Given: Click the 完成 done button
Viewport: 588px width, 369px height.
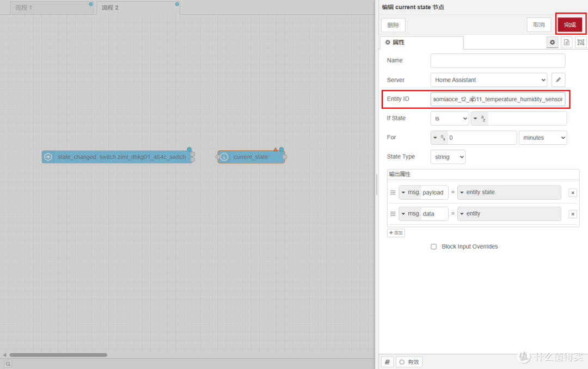Looking at the screenshot, I should click(x=569, y=24).
